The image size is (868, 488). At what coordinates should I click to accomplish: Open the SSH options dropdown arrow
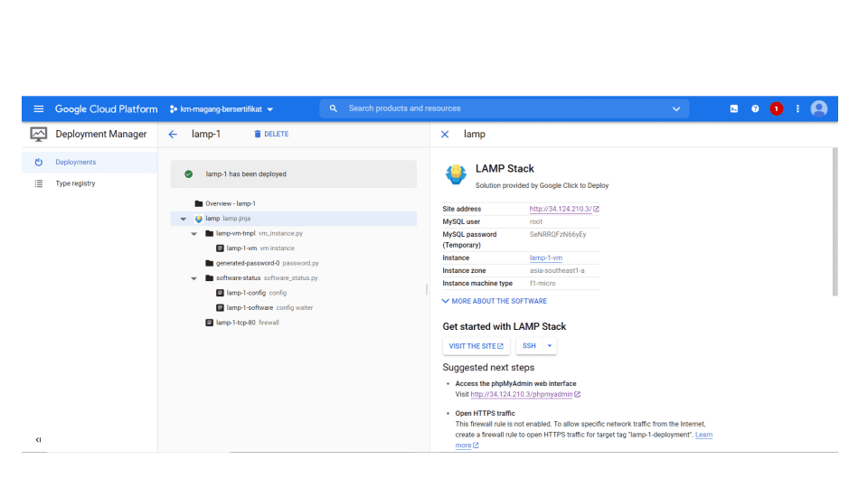click(x=550, y=346)
